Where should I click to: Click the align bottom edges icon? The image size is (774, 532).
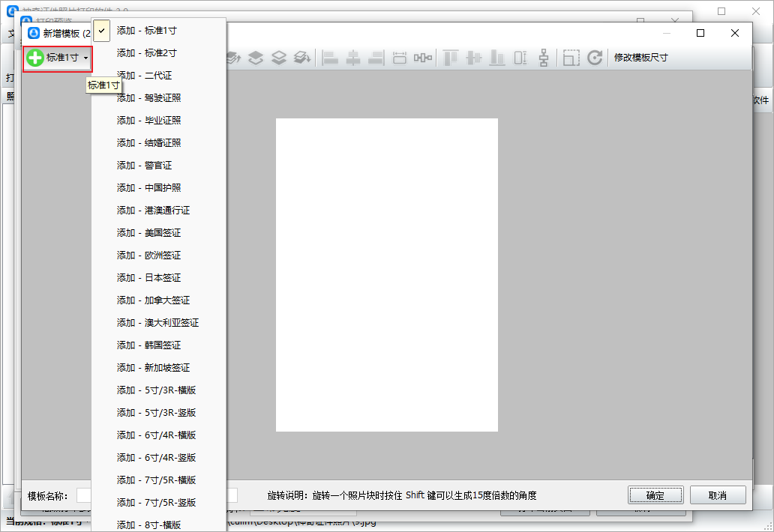click(x=497, y=58)
